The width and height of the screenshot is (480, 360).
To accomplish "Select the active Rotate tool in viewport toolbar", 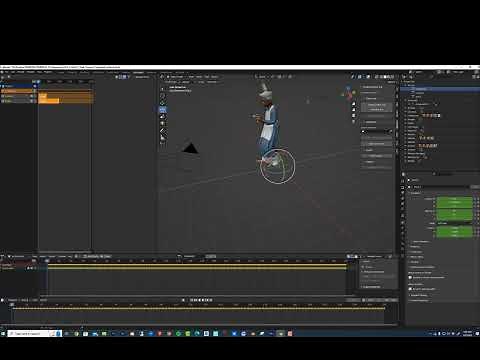I will [162, 109].
